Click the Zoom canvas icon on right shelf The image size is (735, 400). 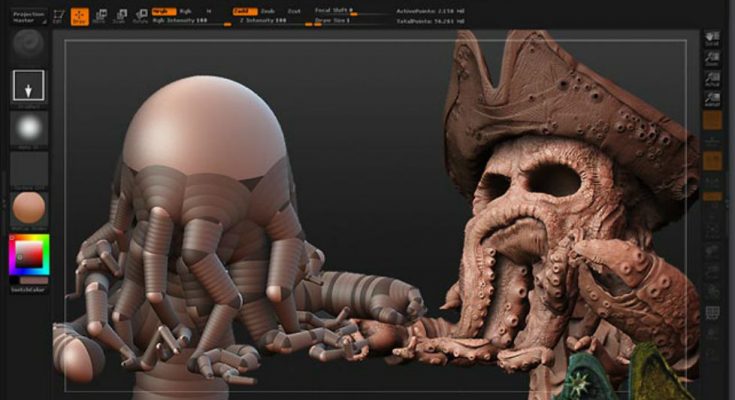712,59
